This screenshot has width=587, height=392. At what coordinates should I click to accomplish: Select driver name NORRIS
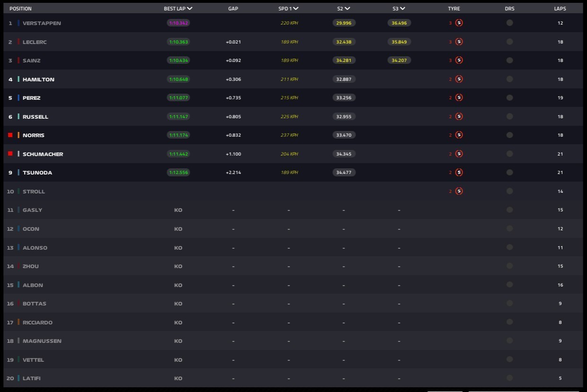[x=34, y=135]
